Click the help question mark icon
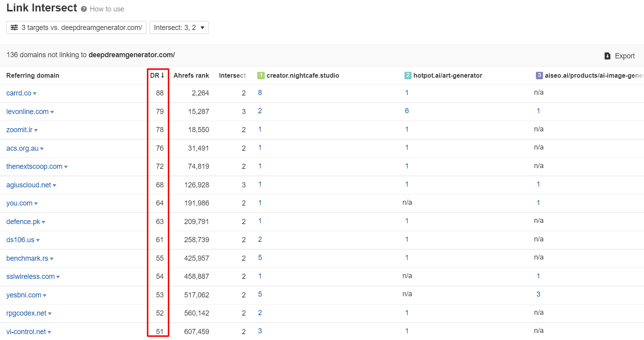The image size is (644, 340). (84, 9)
